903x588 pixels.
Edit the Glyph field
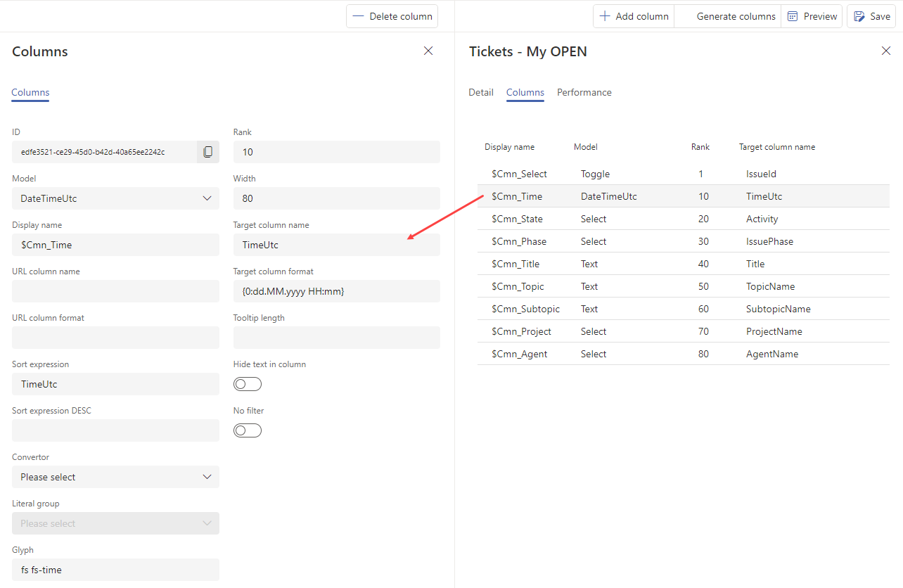115,570
